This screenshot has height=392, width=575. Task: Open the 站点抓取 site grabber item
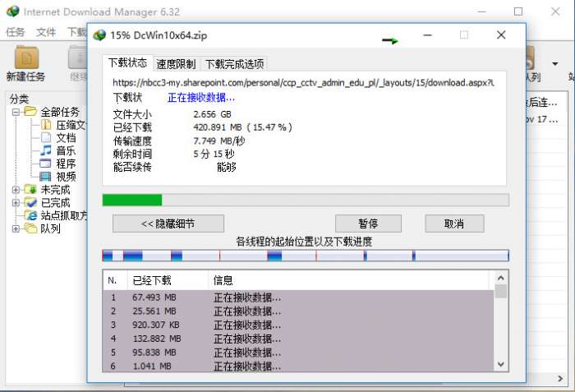[x=56, y=215]
